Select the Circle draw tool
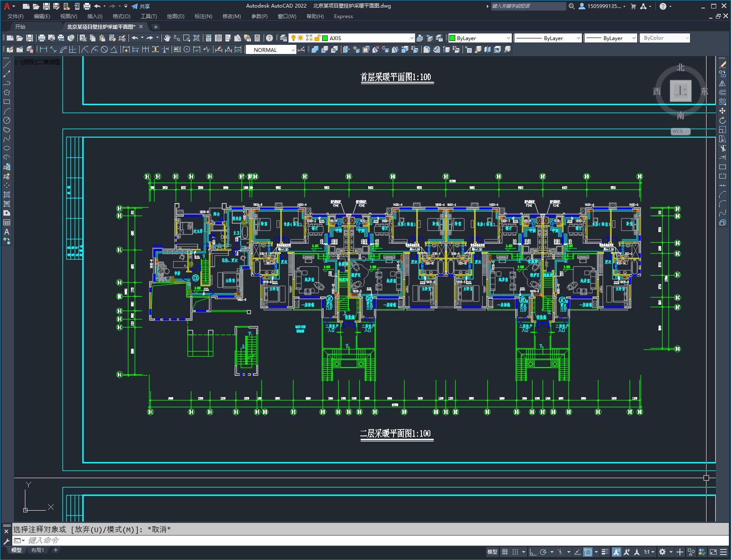731x560 pixels. pyautogui.click(x=7, y=120)
